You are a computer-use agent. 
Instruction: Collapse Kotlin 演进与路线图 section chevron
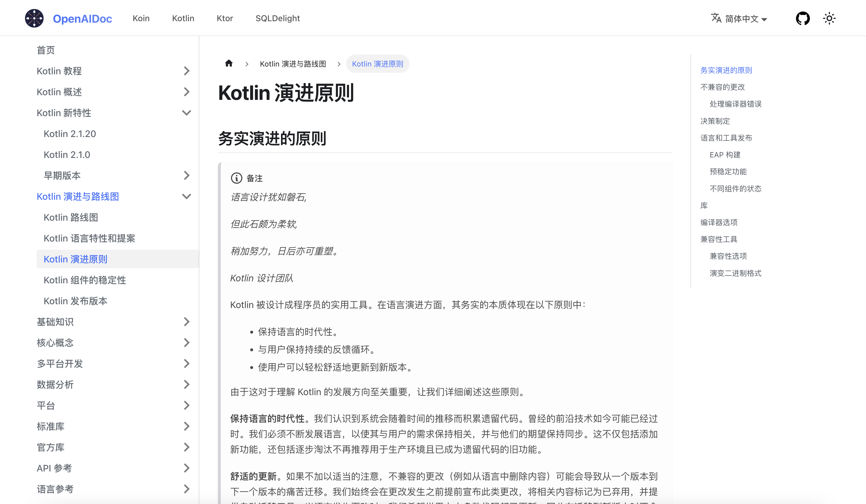click(x=186, y=196)
